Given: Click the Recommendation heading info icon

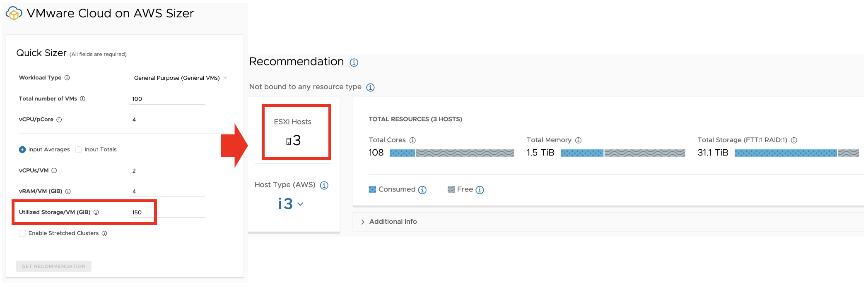Looking at the screenshot, I should pyautogui.click(x=354, y=62).
